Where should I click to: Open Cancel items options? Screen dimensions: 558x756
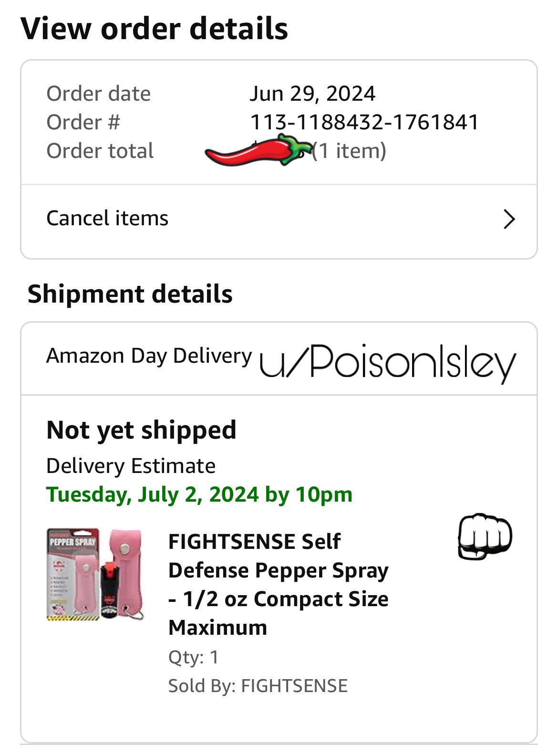(x=107, y=219)
